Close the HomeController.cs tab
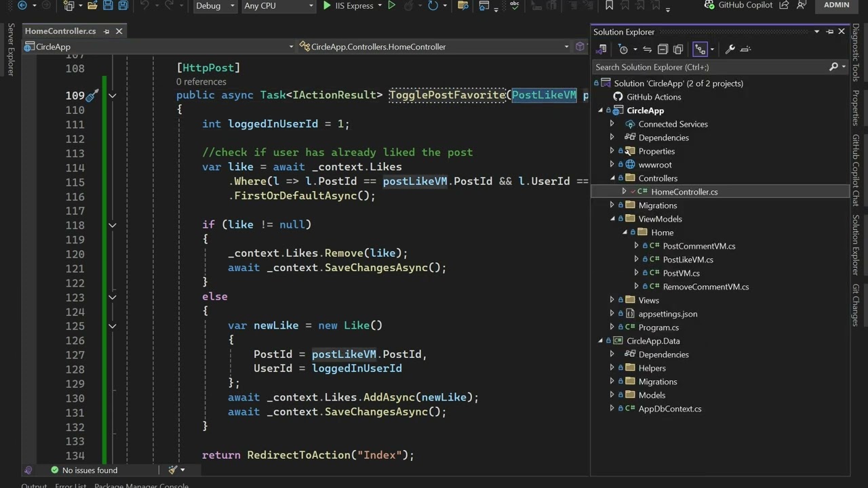The height and width of the screenshot is (488, 868). point(119,31)
